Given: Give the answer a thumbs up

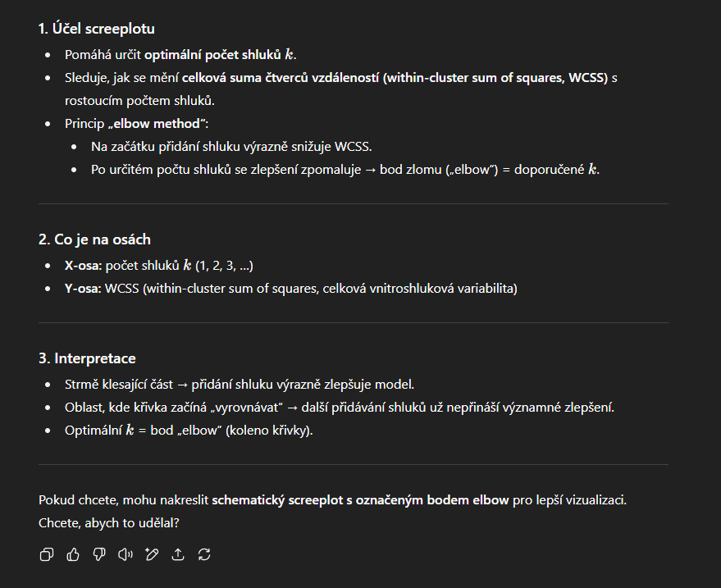Looking at the screenshot, I should coord(73,554).
